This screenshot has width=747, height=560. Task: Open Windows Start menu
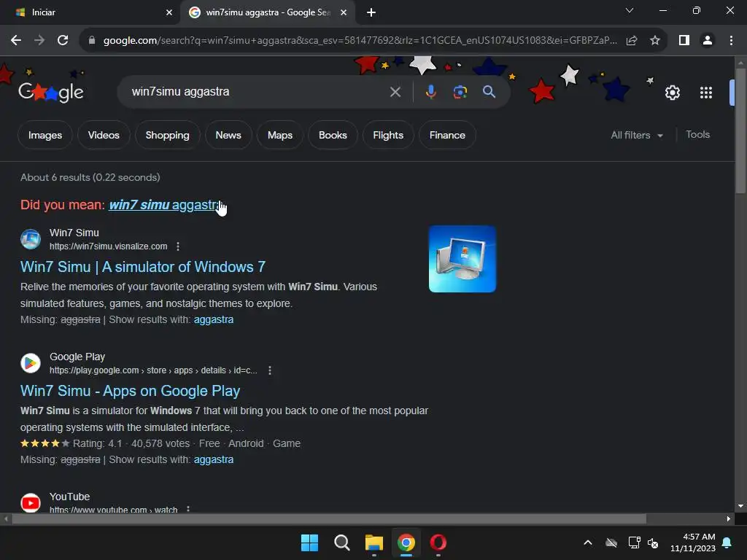pos(309,542)
